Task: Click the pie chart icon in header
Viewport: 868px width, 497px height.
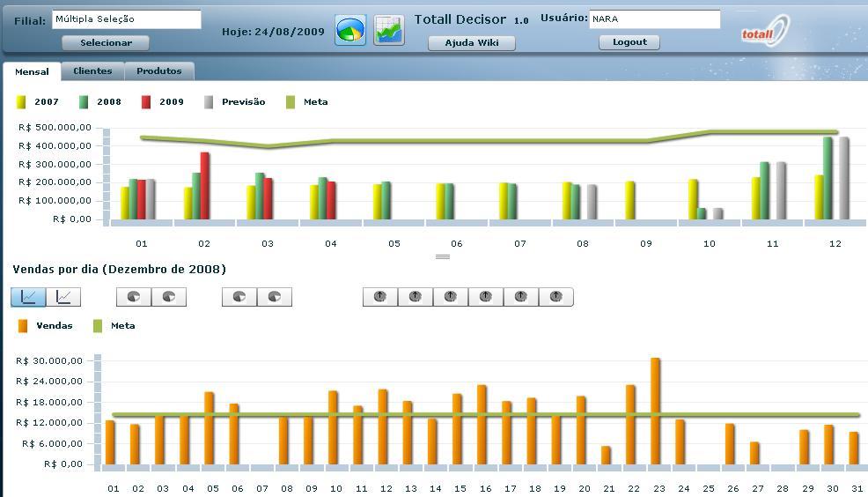Action: [350, 30]
